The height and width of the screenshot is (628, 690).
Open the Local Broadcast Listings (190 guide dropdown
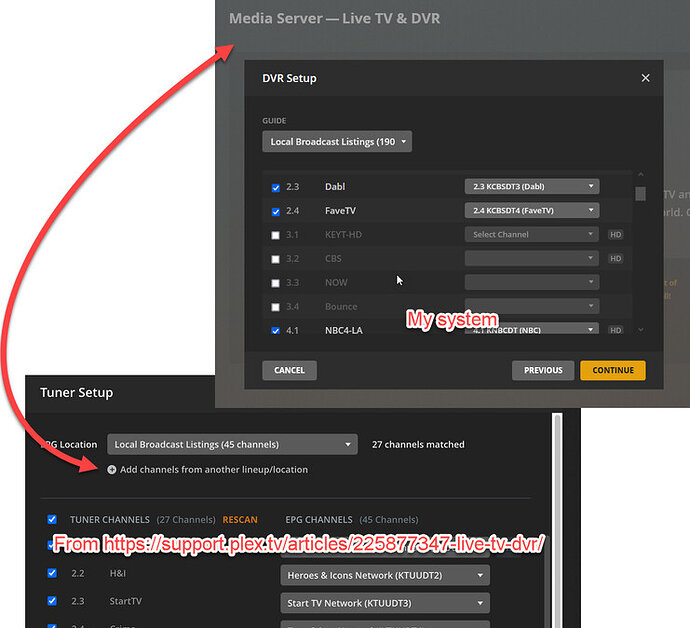click(x=337, y=142)
